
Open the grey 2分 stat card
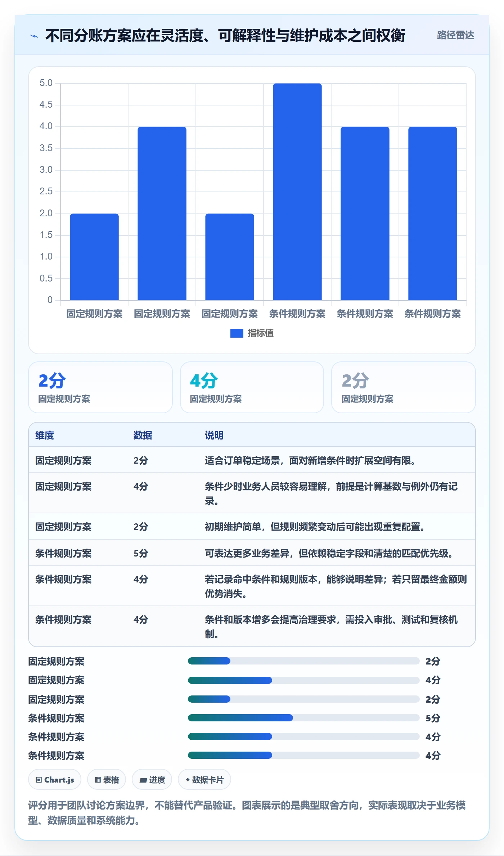point(404,387)
